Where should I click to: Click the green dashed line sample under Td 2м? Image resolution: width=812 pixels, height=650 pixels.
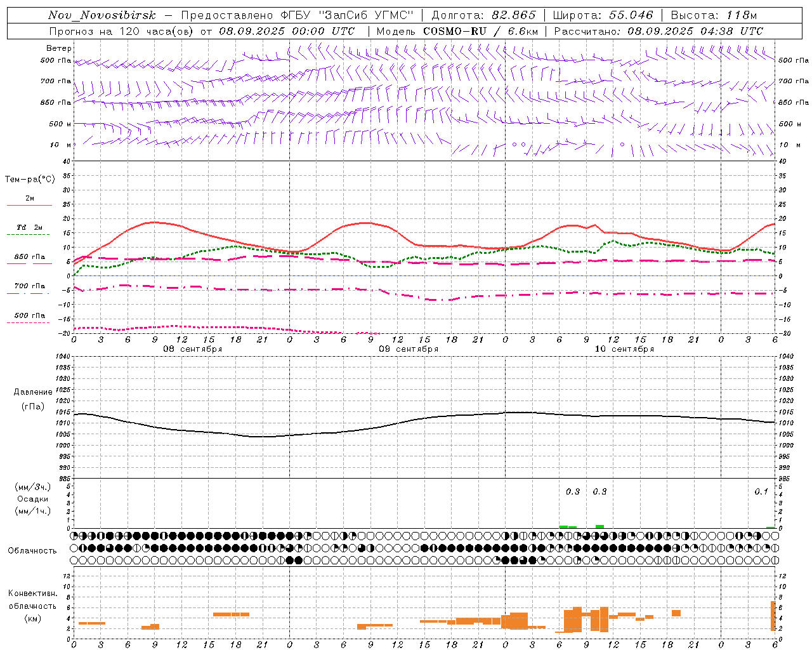(28, 235)
